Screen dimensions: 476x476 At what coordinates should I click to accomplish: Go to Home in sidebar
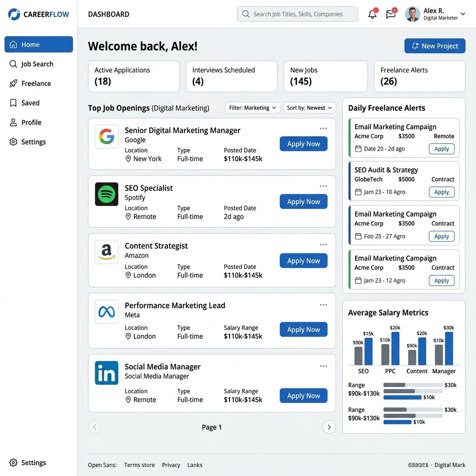point(39,44)
